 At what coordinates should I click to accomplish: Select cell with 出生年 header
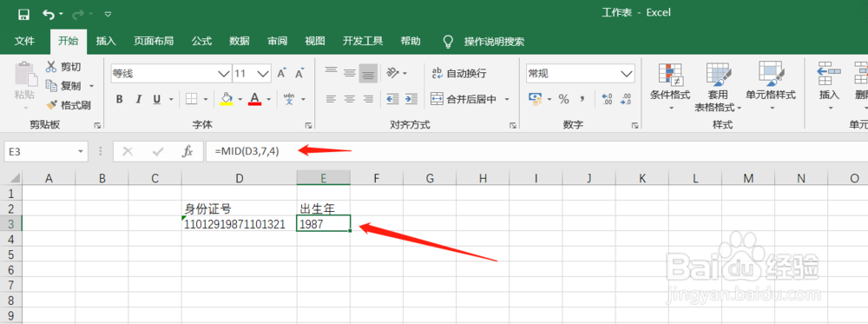(323, 208)
